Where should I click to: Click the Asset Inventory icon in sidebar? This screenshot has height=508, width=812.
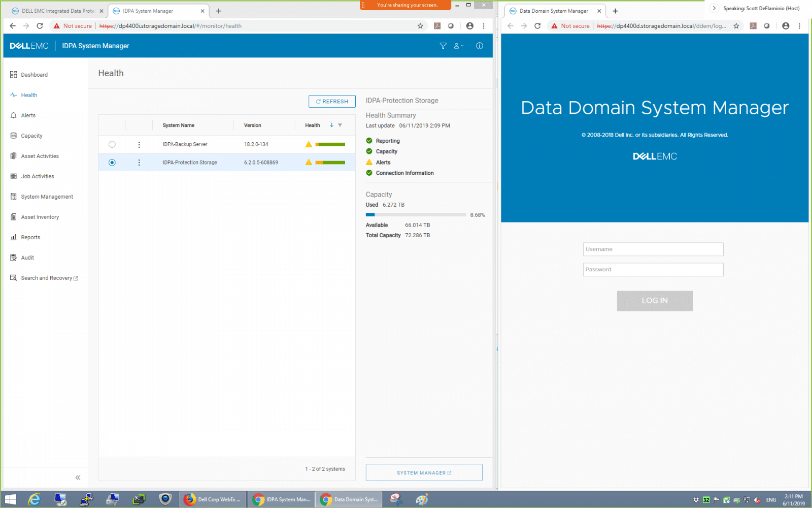[x=14, y=217]
